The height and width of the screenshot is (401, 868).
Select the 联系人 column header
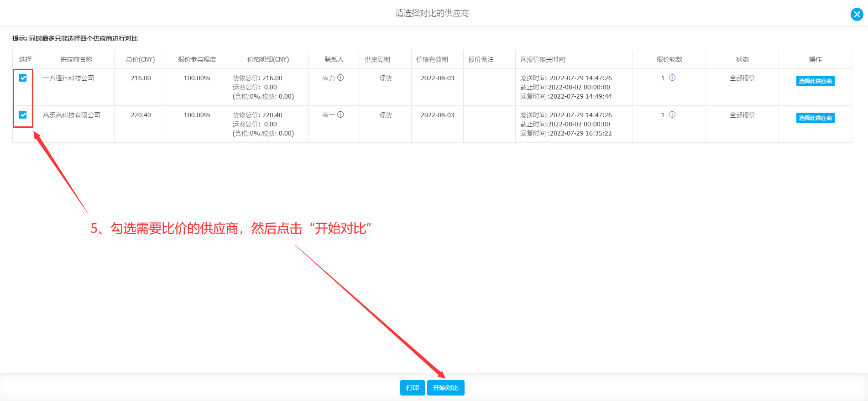(x=334, y=59)
